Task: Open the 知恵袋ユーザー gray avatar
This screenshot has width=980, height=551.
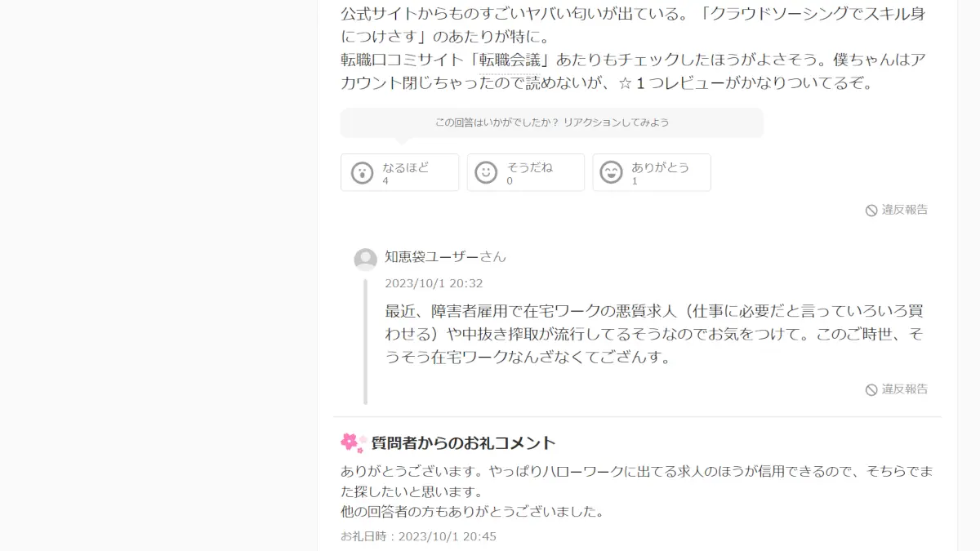Action: click(x=365, y=260)
